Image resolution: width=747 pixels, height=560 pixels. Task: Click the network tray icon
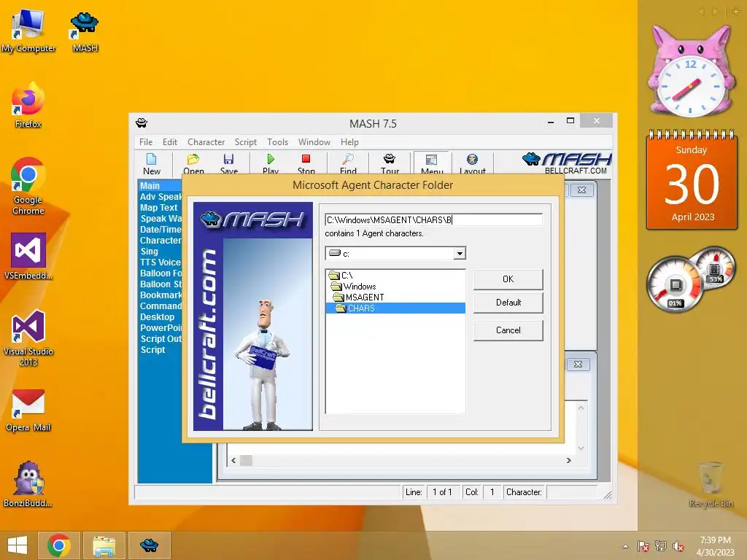coord(661,546)
